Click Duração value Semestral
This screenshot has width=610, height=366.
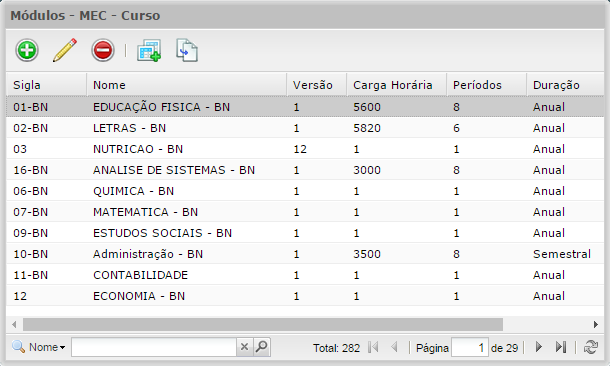tap(562, 254)
